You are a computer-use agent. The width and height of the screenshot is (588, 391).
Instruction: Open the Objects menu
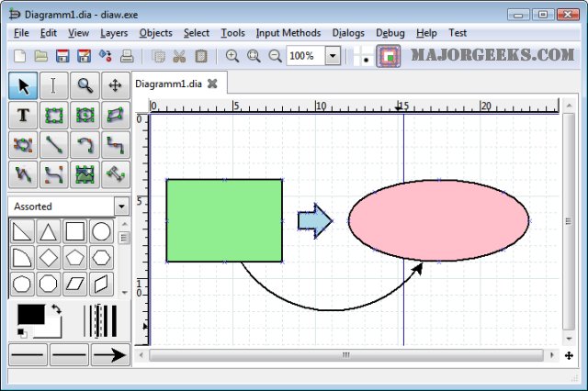155,33
